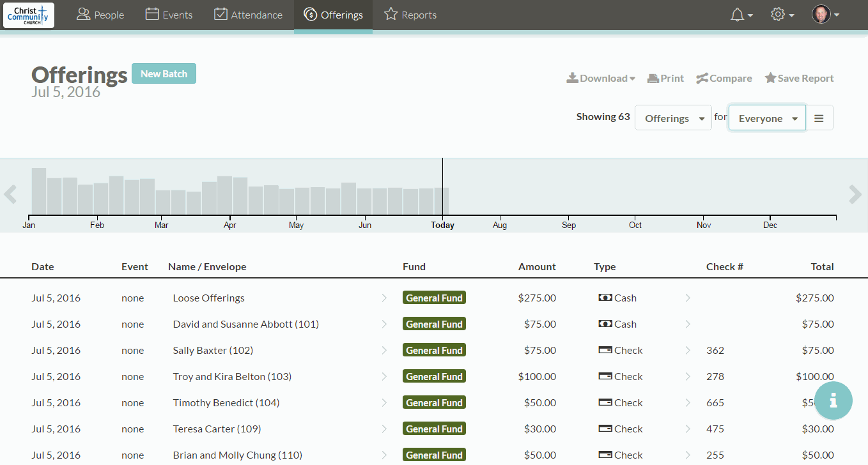Open the settings gear menu
Screen dimensions: 868x465
(x=782, y=15)
